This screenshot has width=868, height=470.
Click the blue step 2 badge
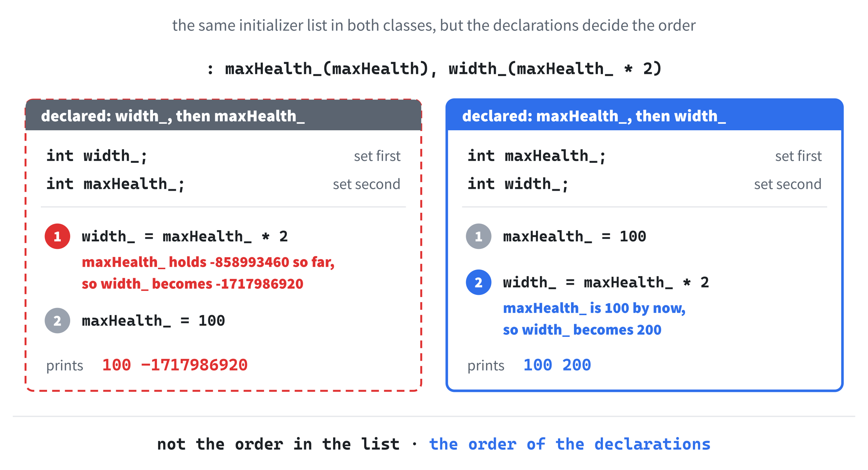pyautogui.click(x=478, y=282)
